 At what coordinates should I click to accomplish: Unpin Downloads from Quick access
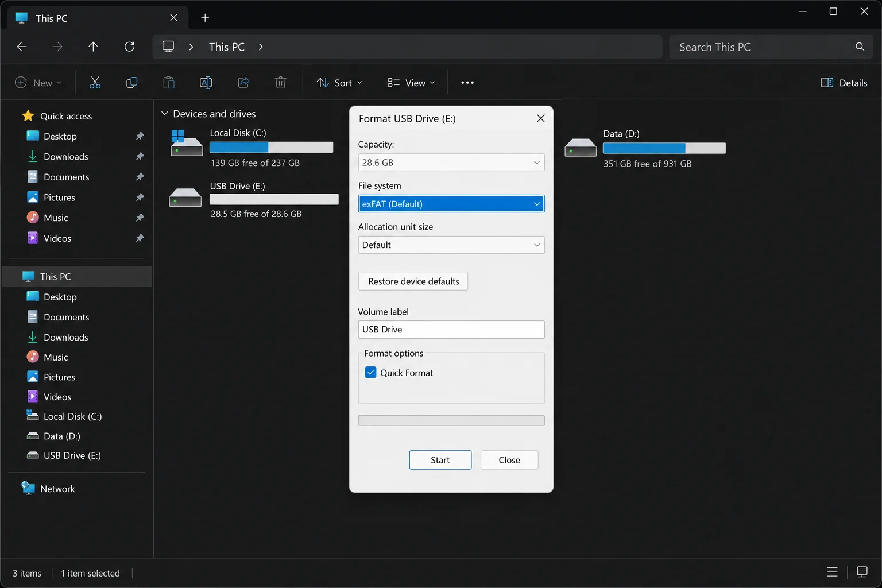coord(140,156)
